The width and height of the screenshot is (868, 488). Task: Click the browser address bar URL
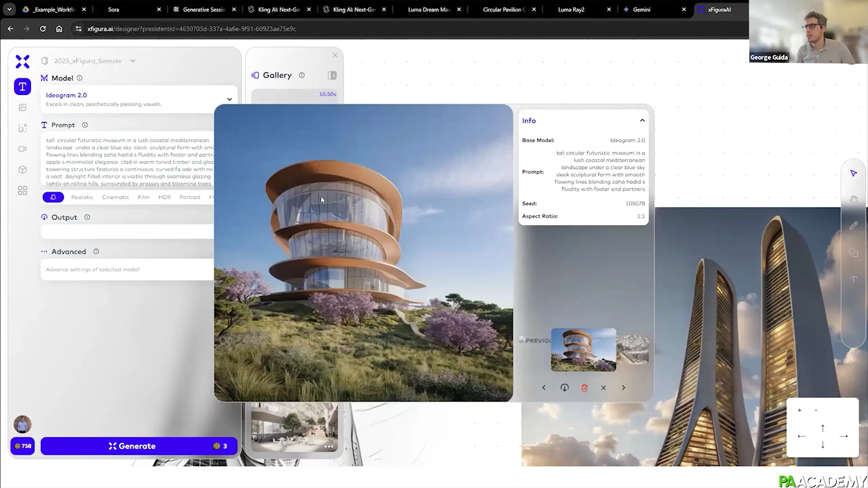click(192, 29)
